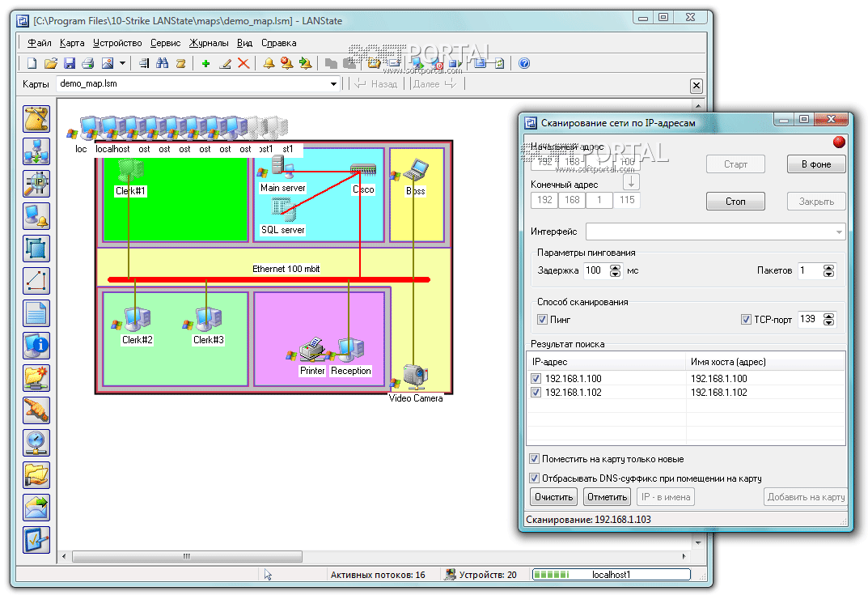Screen dimensions: 868x595
Task: Click the area rectangle sidebar tool
Action: pos(36,249)
